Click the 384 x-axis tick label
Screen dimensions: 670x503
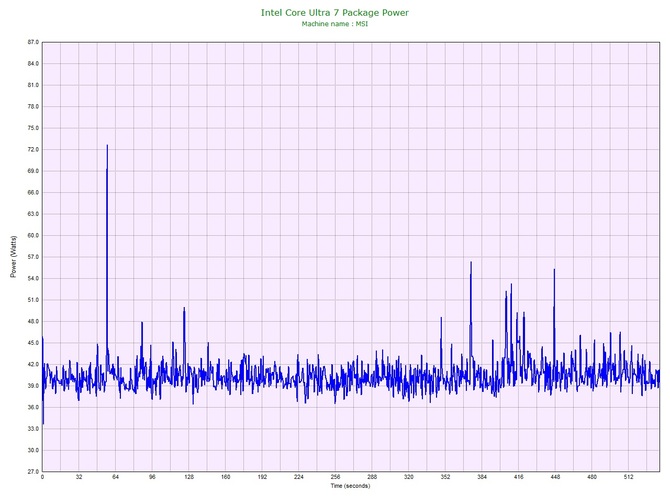point(482,478)
